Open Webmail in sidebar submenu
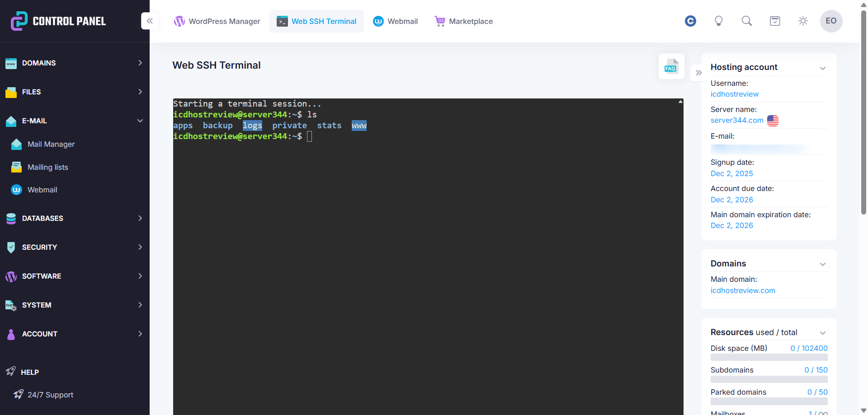Screen dimensions: 868x415 [42, 190]
